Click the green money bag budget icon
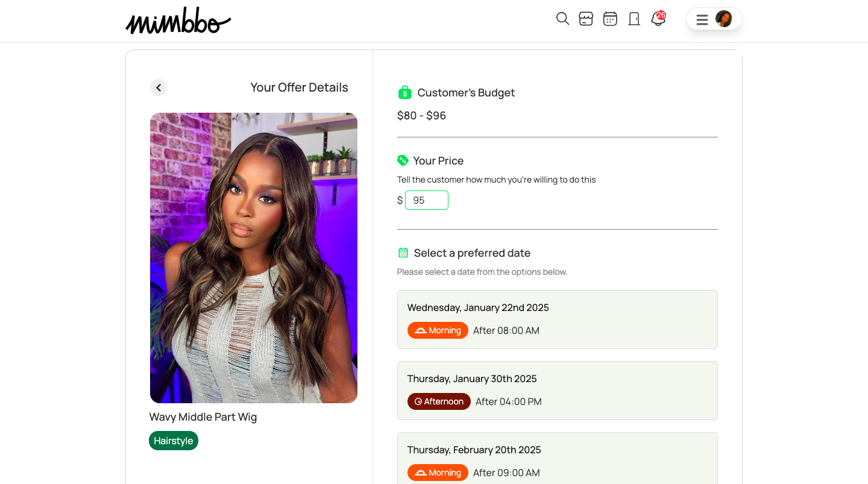The height and width of the screenshot is (484, 868). tap(404, 92)
